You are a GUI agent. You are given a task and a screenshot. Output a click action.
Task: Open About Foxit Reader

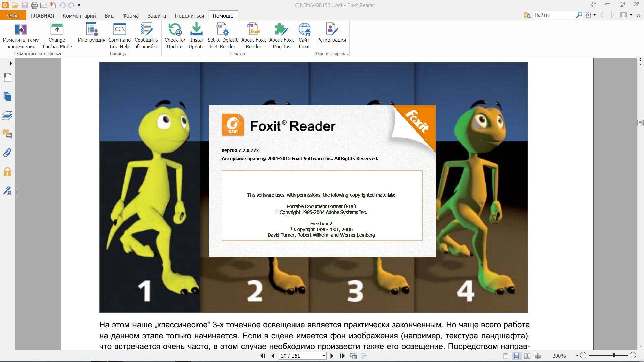(253, 36)
